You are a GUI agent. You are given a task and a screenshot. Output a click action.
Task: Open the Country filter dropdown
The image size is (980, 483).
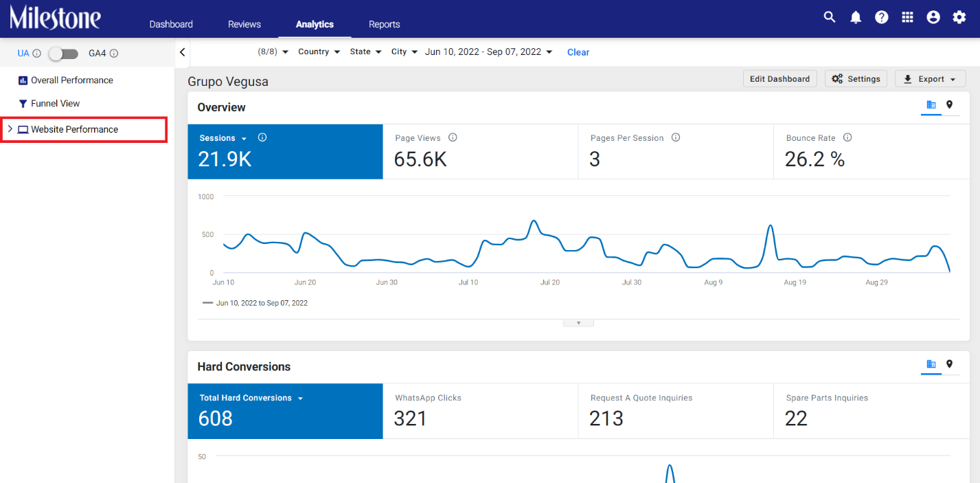[319, 52]
